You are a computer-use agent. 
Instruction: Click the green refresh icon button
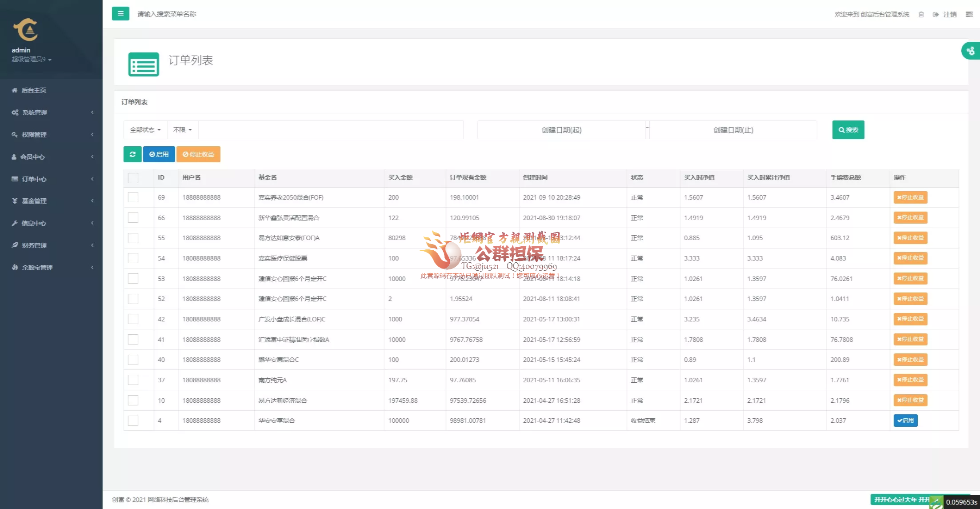coord(132,154)
